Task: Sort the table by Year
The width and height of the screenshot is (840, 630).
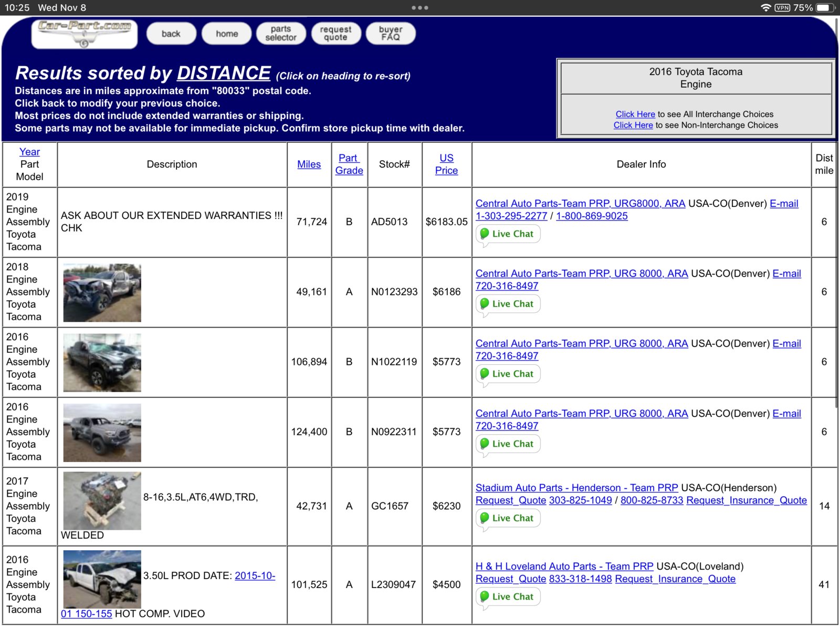Action: click(x=29, y=152)
